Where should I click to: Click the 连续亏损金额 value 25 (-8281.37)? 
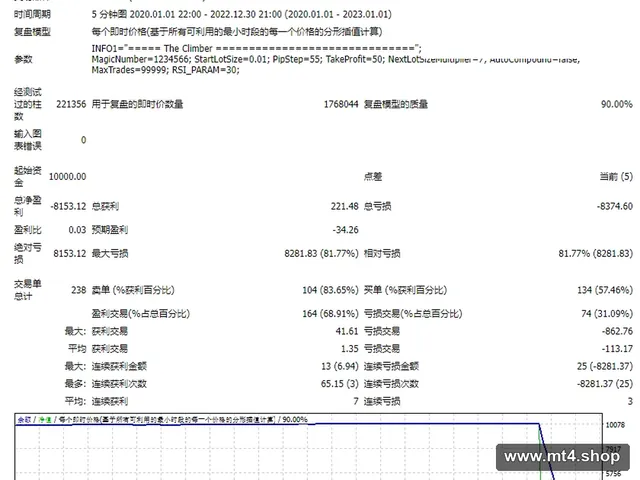(605, 366)
